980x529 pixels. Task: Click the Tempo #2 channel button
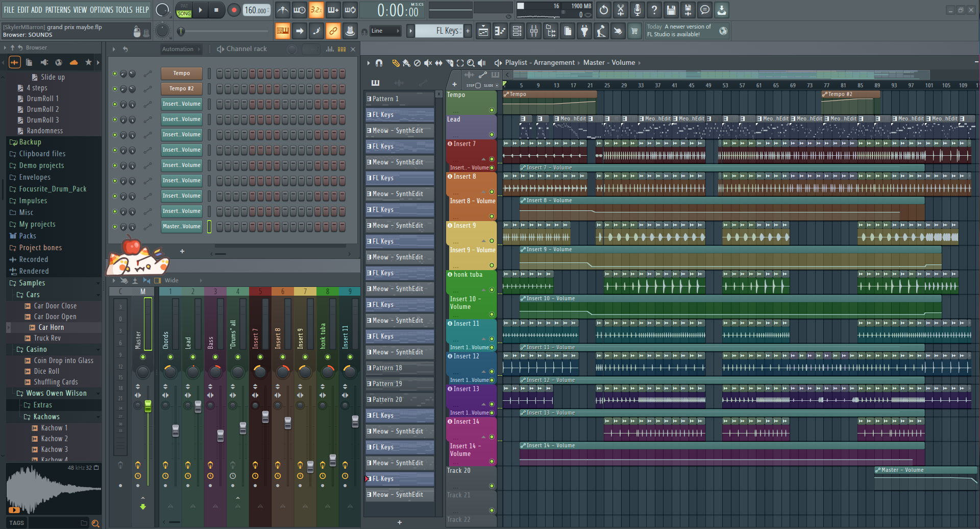182,89
